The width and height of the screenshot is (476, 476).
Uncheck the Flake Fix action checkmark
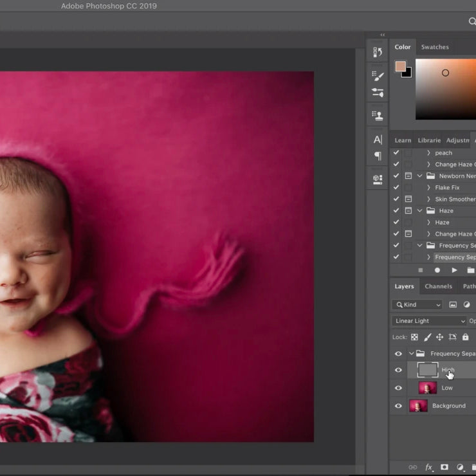click(x=396, y=188)
